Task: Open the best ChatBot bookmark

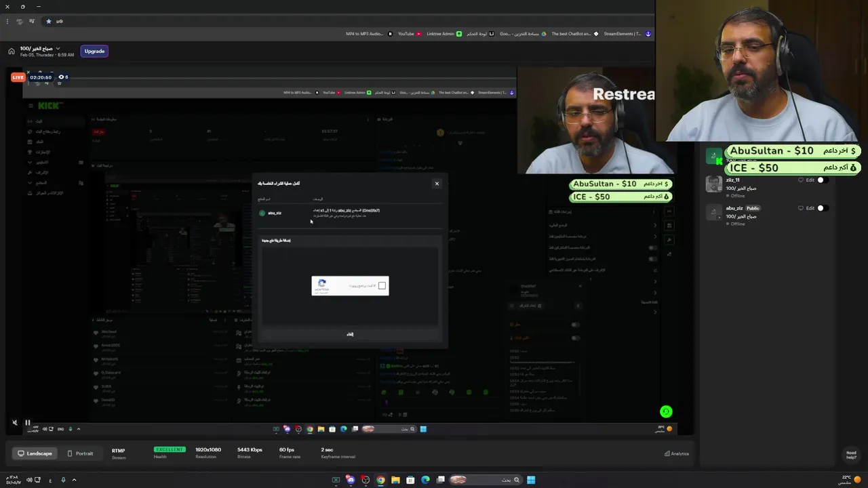Action: [x=574, y=34]
